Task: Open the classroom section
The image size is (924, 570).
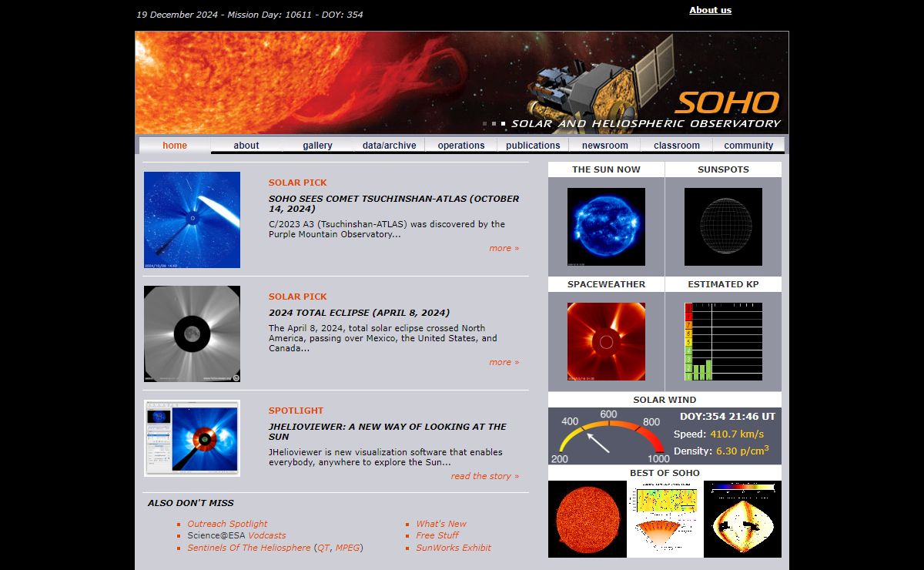Action: pos(677,146)
